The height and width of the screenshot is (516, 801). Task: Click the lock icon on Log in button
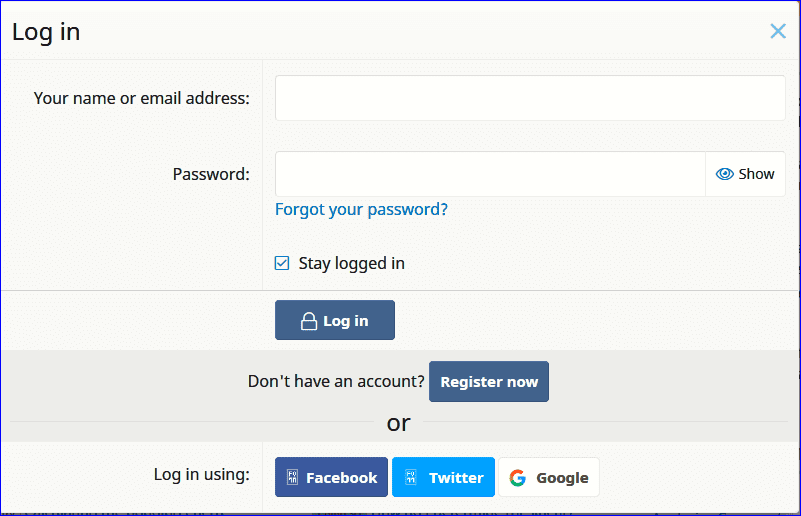coord(309,321)
